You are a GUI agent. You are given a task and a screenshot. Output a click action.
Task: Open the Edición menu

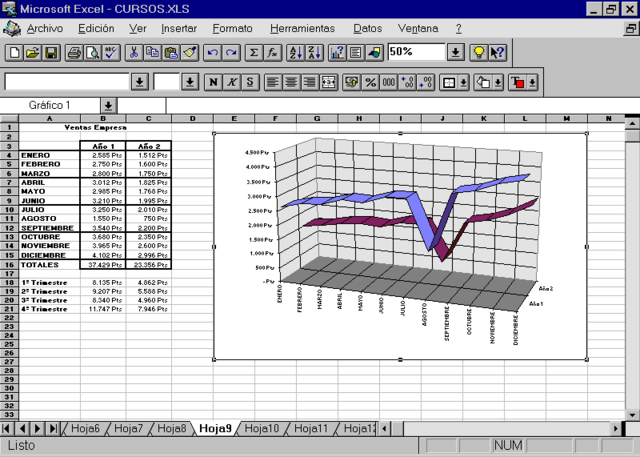tap(96, 29)
